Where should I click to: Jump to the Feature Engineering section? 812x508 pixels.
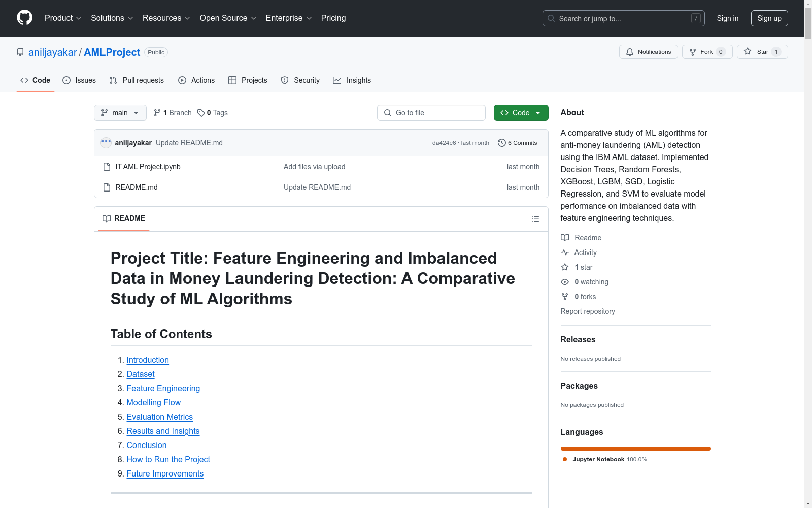click(x=163, y=388)
